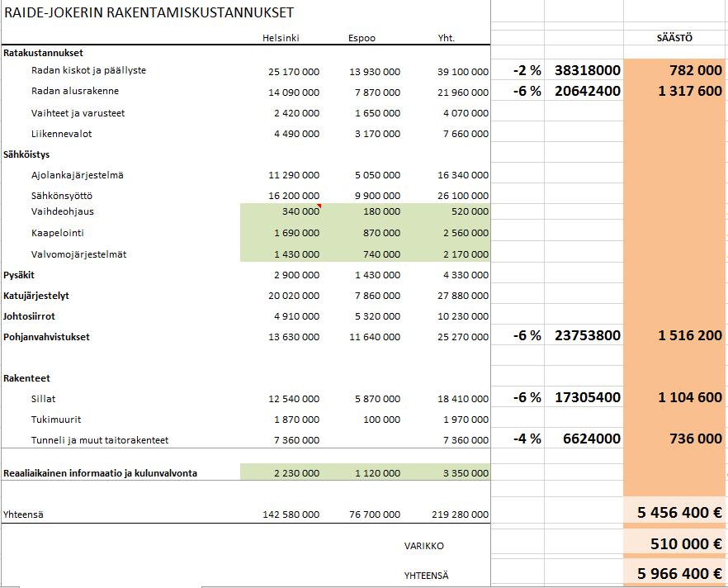Click the green total '2 560 000'
This screenshot has height=588, width=728.
[466, 233]
